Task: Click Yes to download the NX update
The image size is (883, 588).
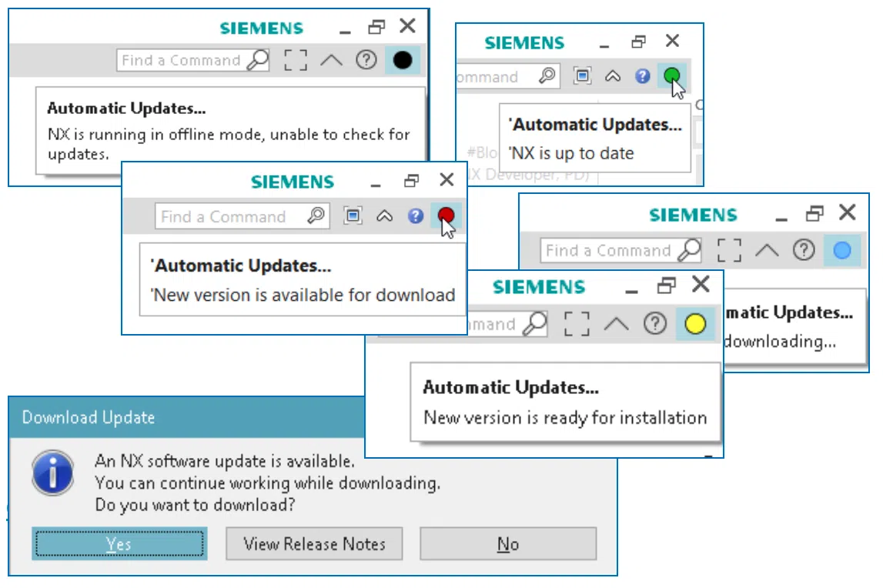Action: click(119, 543)
